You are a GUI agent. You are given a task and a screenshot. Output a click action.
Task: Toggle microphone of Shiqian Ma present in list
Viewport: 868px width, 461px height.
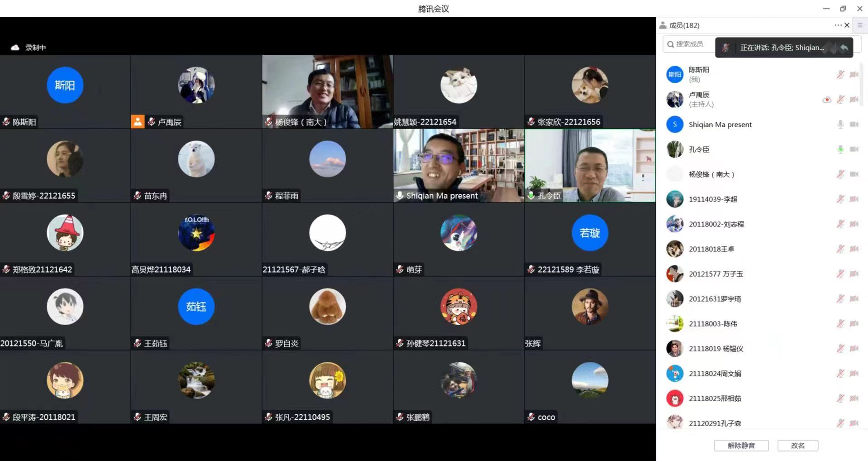coord(840,125)
